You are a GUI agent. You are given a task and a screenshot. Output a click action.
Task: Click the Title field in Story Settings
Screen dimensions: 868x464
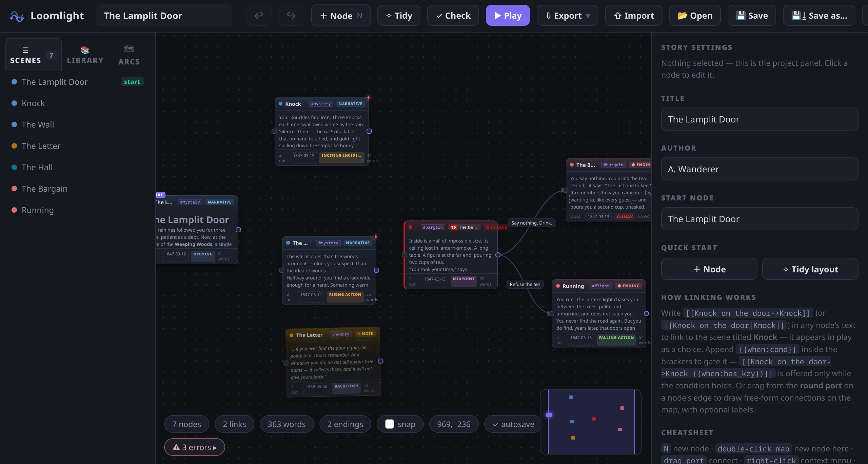(x=759, y=119)
